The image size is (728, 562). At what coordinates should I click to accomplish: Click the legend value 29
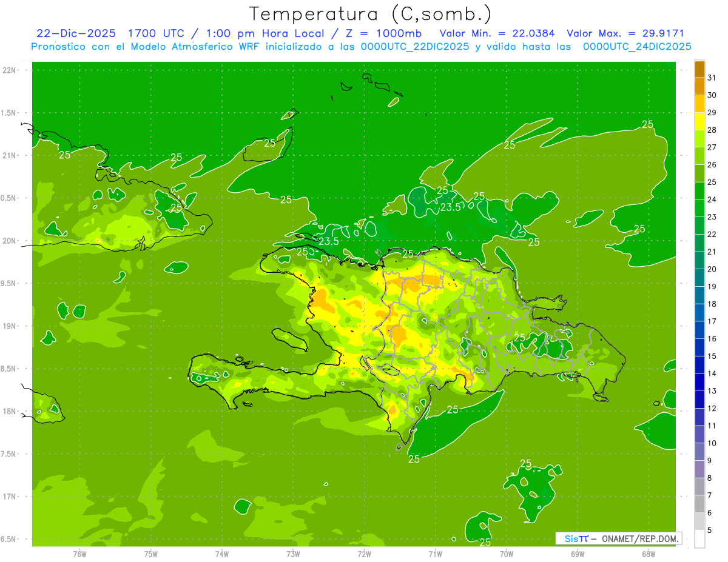712,112
